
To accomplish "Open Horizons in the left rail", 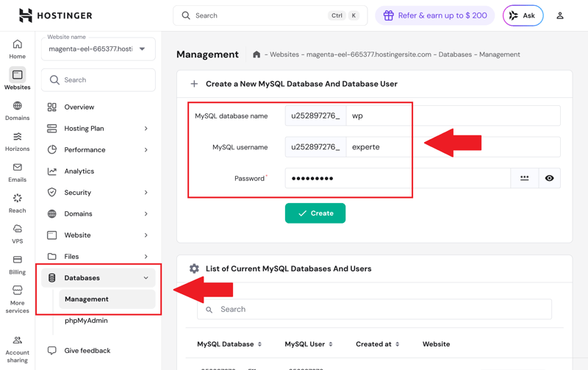I will point(17,138).
